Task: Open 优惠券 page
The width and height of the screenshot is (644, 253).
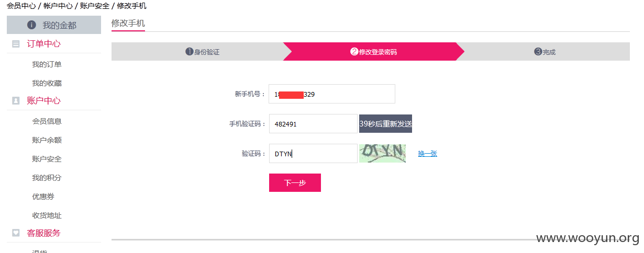Action: [x=43, y=197]
